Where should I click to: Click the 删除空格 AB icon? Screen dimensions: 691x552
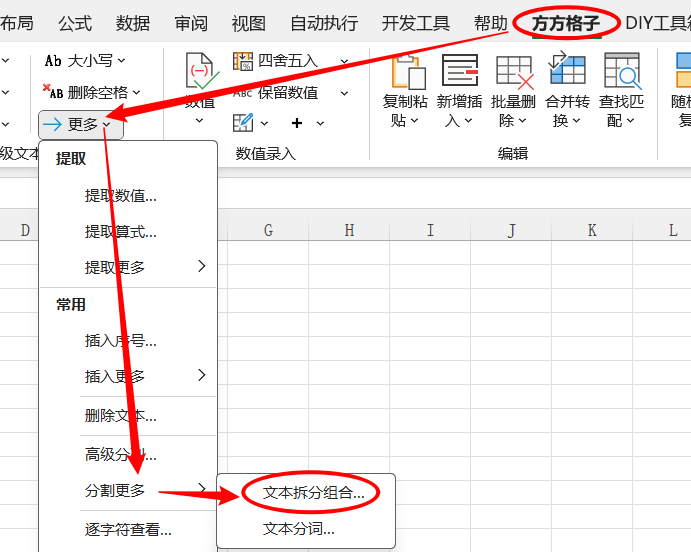53,92
